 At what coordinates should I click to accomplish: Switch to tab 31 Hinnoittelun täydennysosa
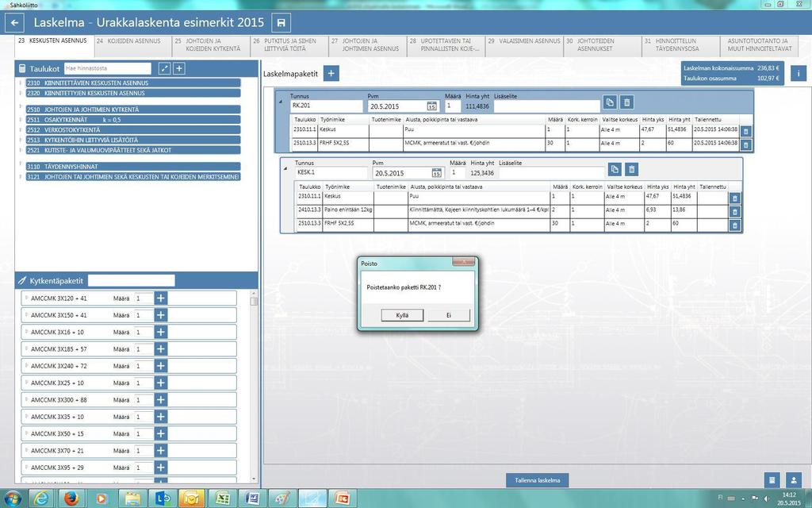(681, 45)
